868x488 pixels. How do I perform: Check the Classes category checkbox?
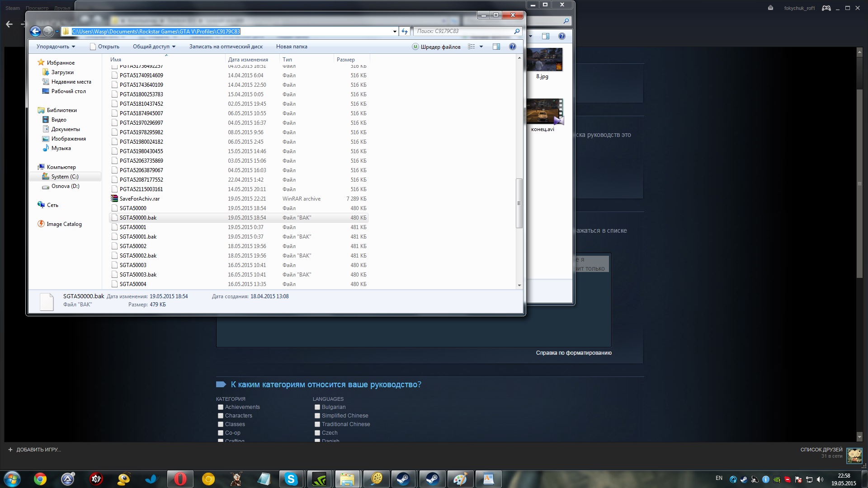pos(221,424)
